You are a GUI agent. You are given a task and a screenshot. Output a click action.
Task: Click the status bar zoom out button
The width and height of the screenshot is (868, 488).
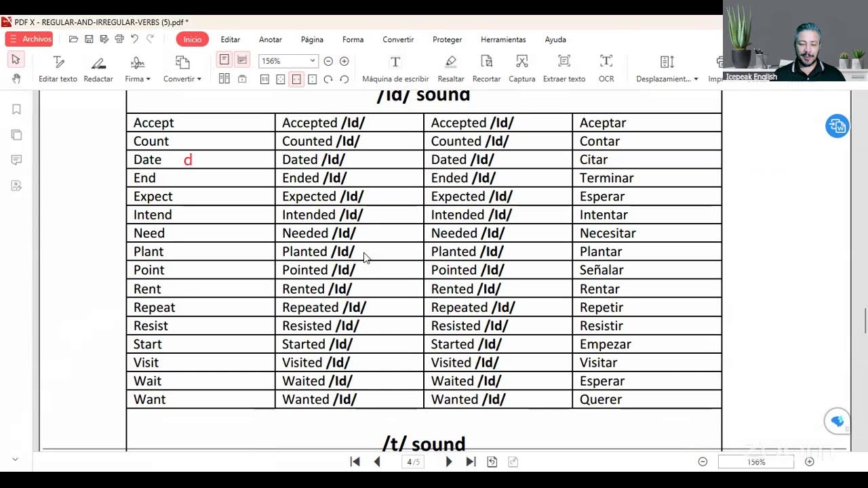point(703,462)
